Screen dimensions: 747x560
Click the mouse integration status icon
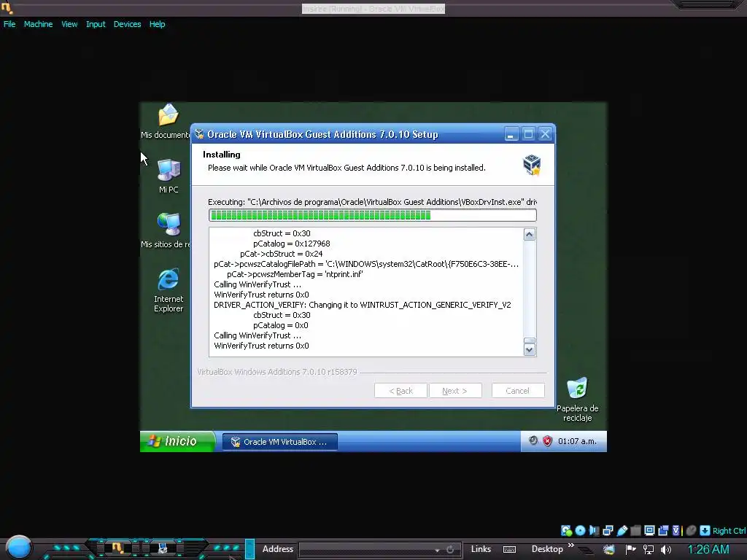click(x=691, y=531)
